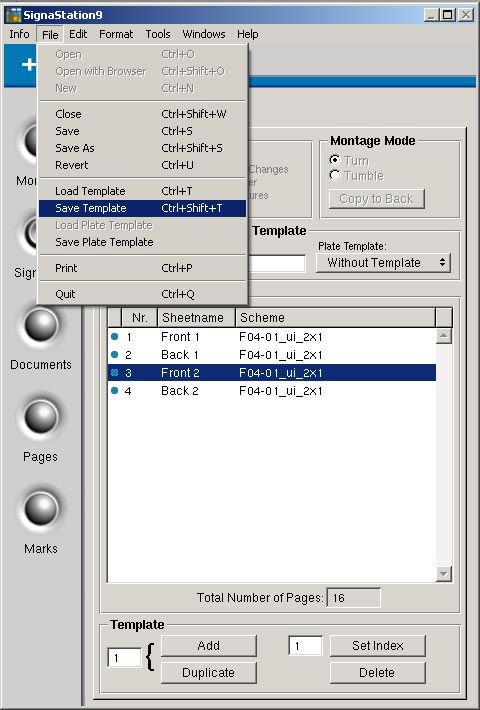
Task: Click the blue dot beside Back 1
Action: (115, 355)
